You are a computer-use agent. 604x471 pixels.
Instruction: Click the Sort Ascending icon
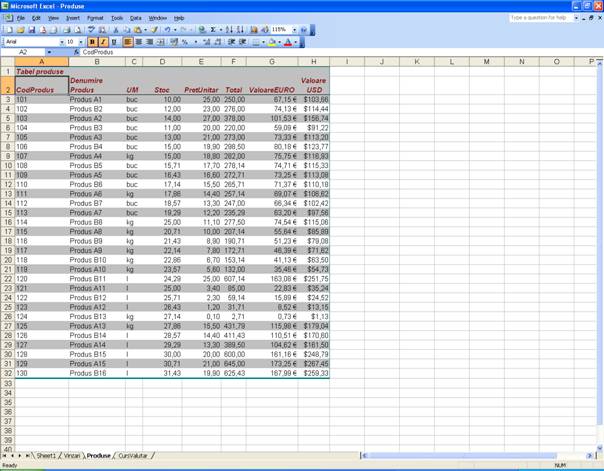228,30
